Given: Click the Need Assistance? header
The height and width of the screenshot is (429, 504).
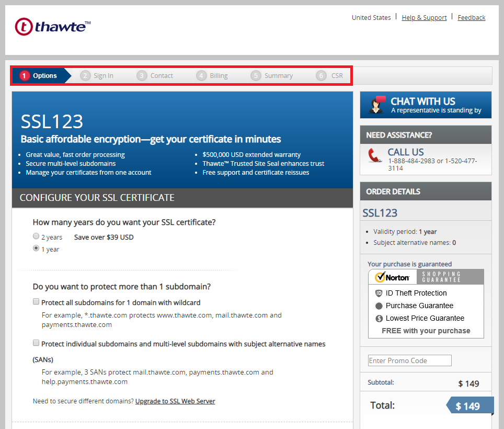Looking at the screenshot, I should pos(426,135).
